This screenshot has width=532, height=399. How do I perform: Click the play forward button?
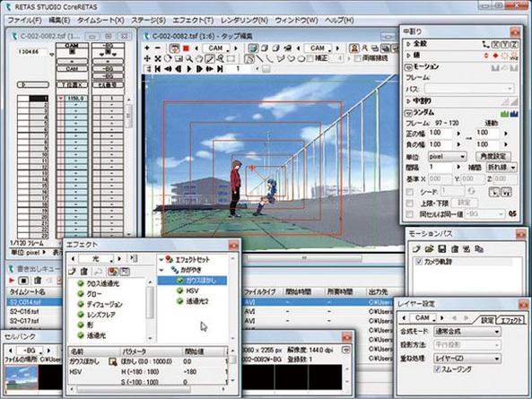(189, 69)
